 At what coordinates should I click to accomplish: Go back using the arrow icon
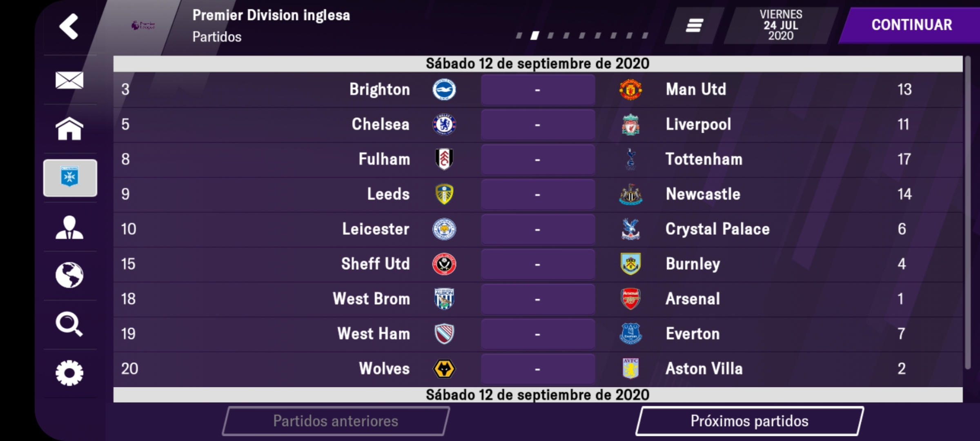pyautogui.click(x=69, y=27)
